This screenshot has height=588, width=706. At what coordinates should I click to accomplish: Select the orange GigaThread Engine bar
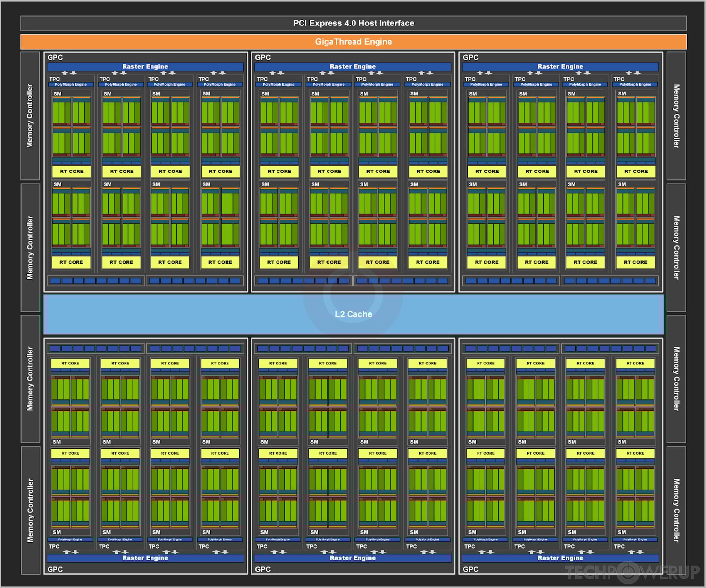click(353, 42)
